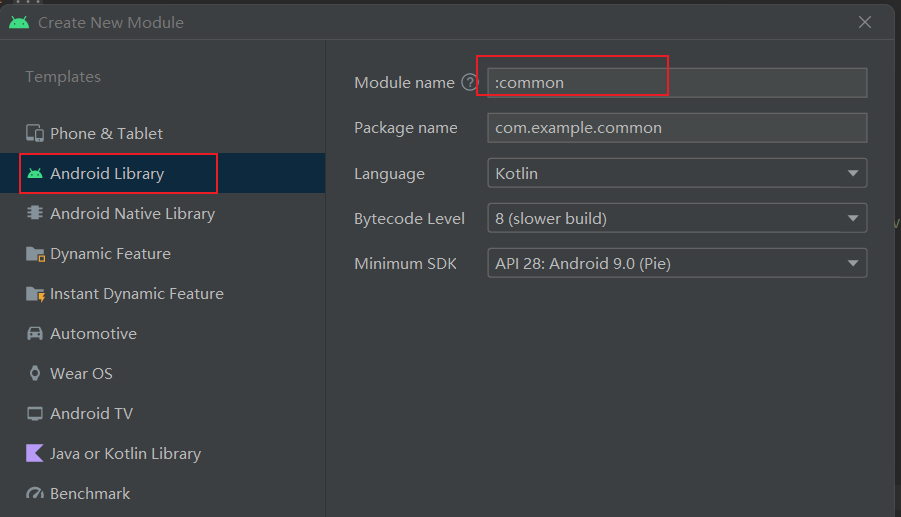
Task: Click the Android TV screen icon
Action: point(35,413)
